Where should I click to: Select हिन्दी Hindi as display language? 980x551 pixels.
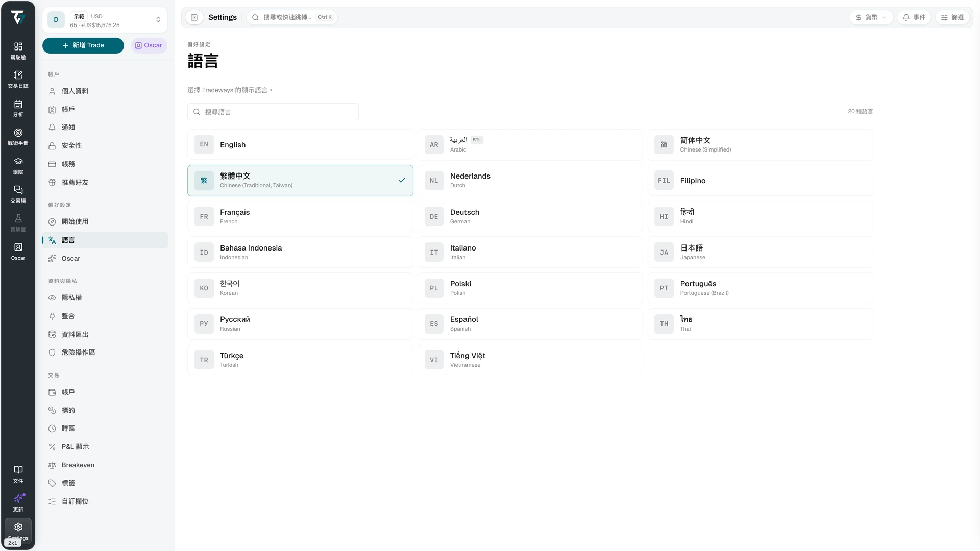point(761,216)
